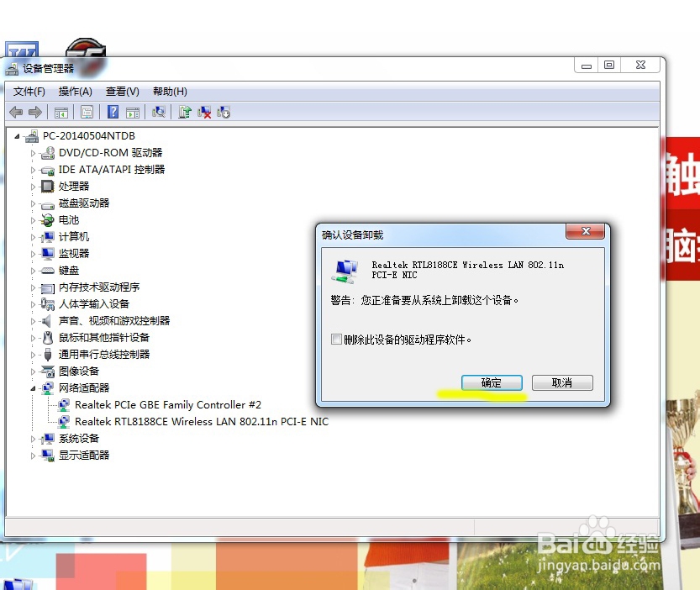The width and height of the screenshot is (700, 590).
Task: Click the Back arrow toolbar icon
Action: [x=16, y=112]
